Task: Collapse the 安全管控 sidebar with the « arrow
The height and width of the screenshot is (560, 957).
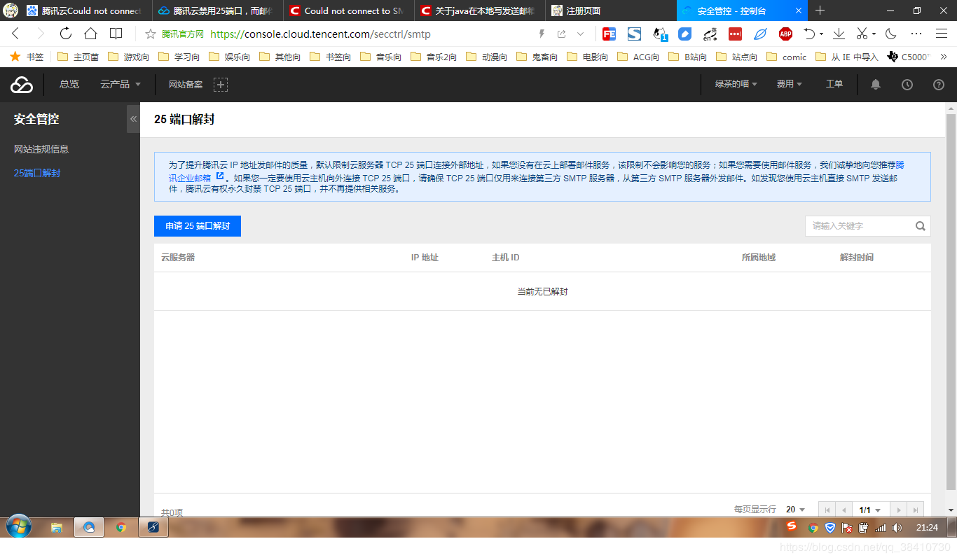Action: pyautogui.click(x=133, y=118)
